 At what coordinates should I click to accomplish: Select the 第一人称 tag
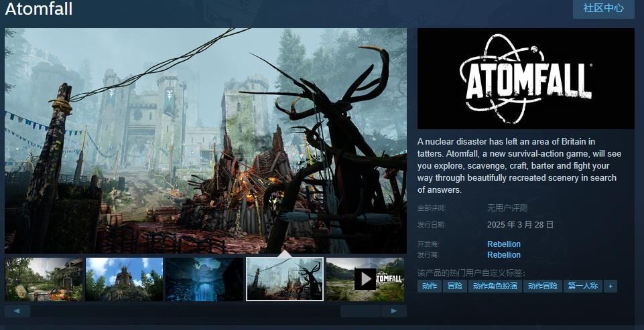click(582, 286)
